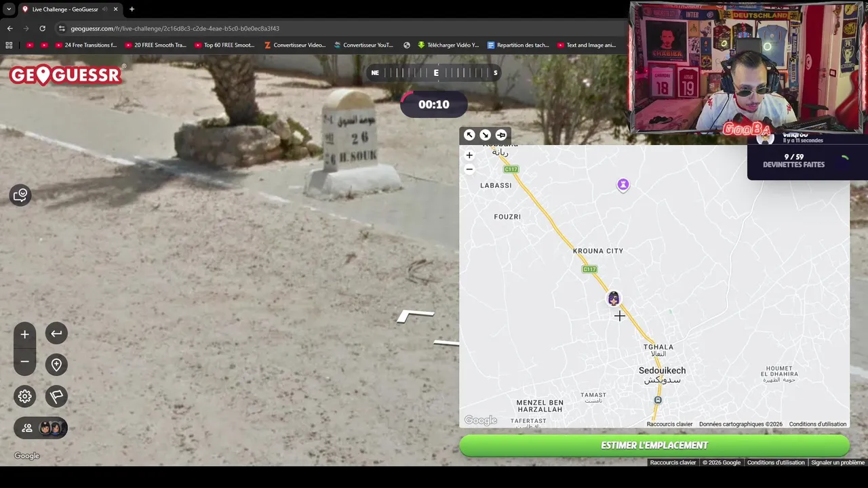Click the Google logo on the map
This screenshot has width=868, height=488.
481,421
